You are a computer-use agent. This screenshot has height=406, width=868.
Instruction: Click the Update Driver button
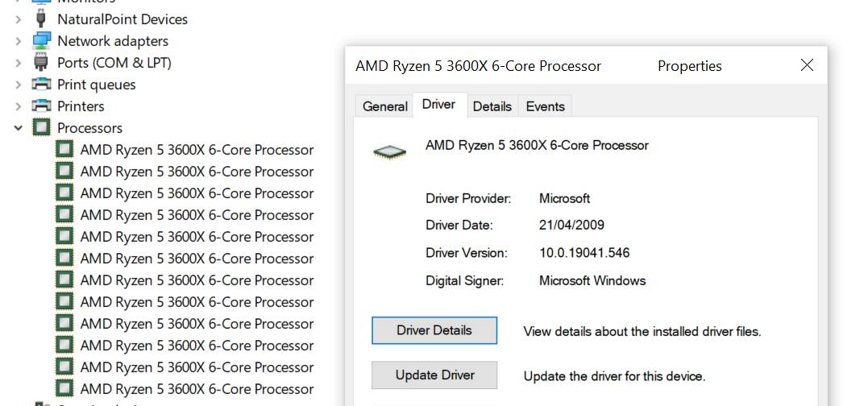tap(434, 375)
